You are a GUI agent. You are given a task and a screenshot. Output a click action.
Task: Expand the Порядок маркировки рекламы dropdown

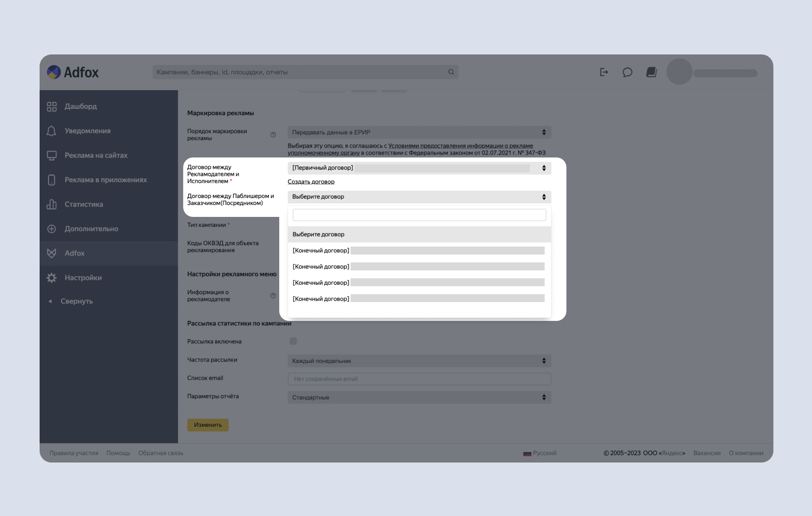419,132
